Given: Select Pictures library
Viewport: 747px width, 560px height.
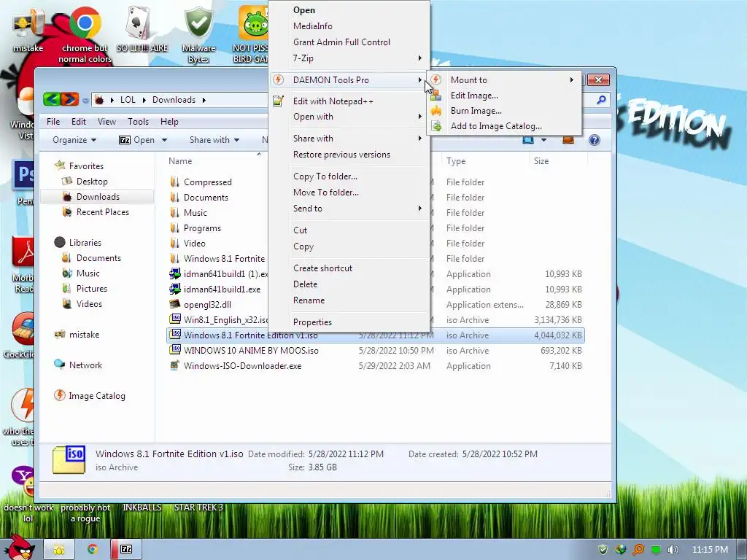Looking at the screenshot, I should pos(91,289).
